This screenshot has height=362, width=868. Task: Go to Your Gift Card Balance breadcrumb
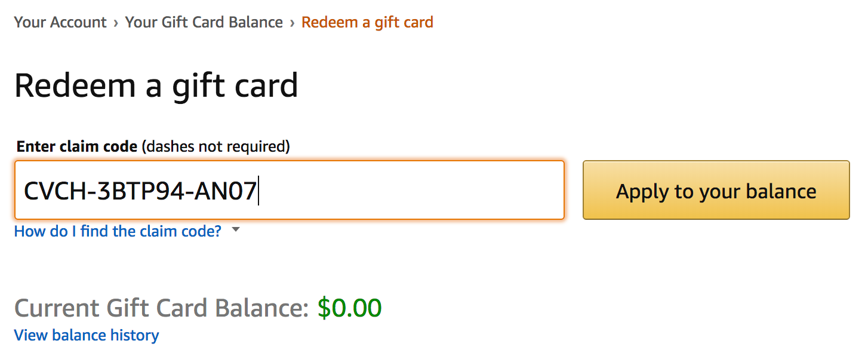pyautogui.click(x=204, y=23)
